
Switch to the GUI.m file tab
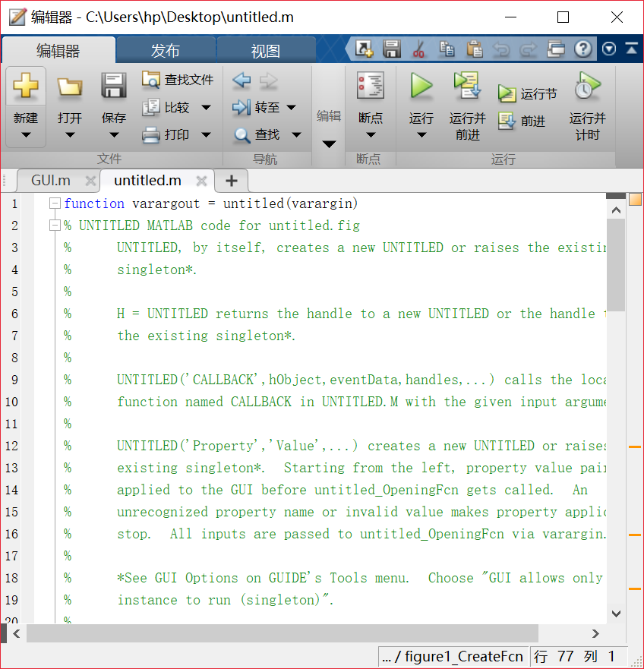tap(51, 181)
